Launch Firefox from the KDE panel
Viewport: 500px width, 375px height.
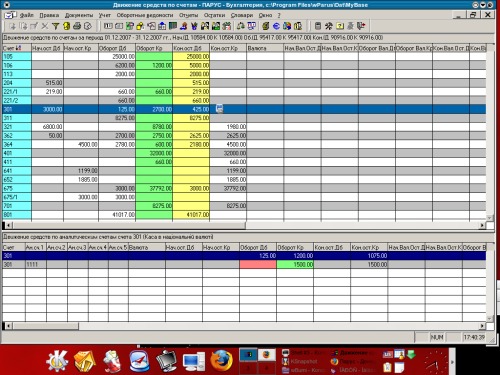221,361
